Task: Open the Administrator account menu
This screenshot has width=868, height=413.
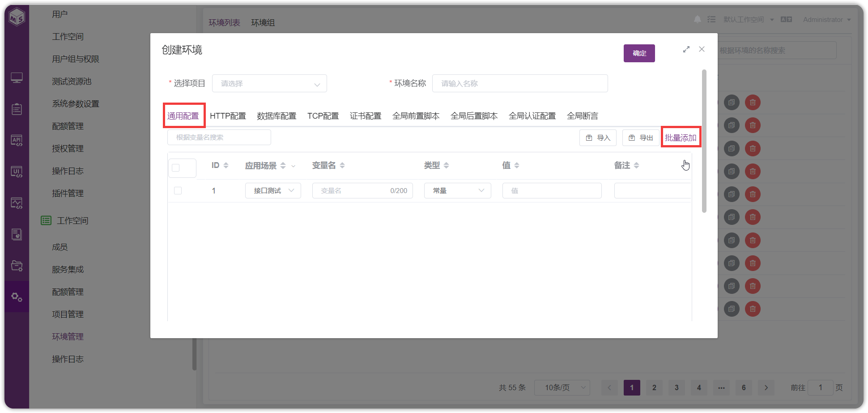Action: (x=827, y=20)
